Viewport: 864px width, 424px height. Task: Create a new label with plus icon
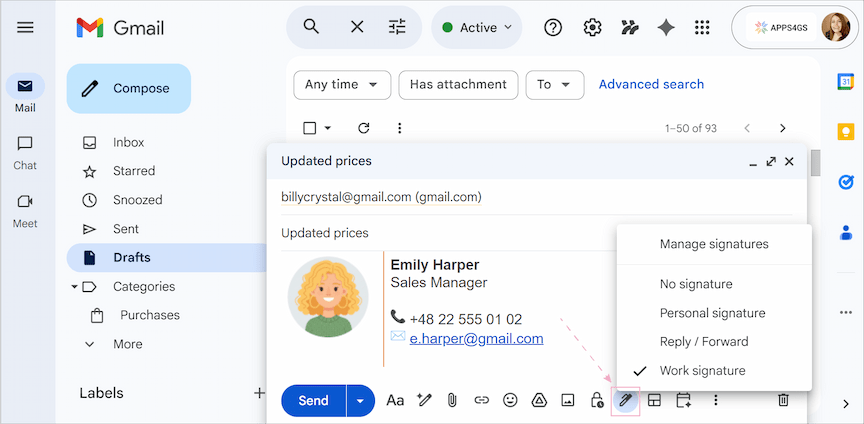click(259, 393)
